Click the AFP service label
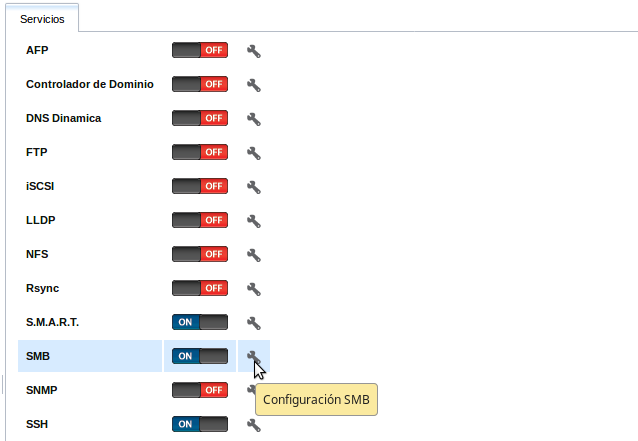Screen dimensions: 638x441 pyautogui.click(x=37, y=50)
